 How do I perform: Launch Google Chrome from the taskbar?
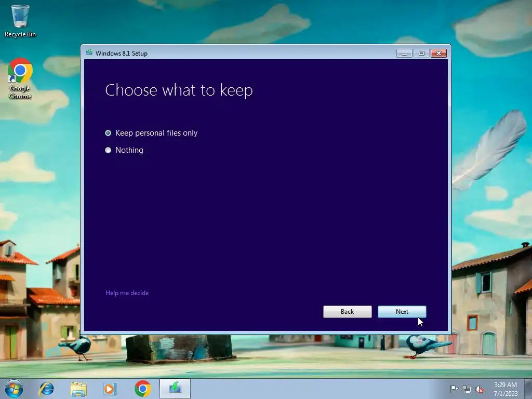click(x=142, y=389)
